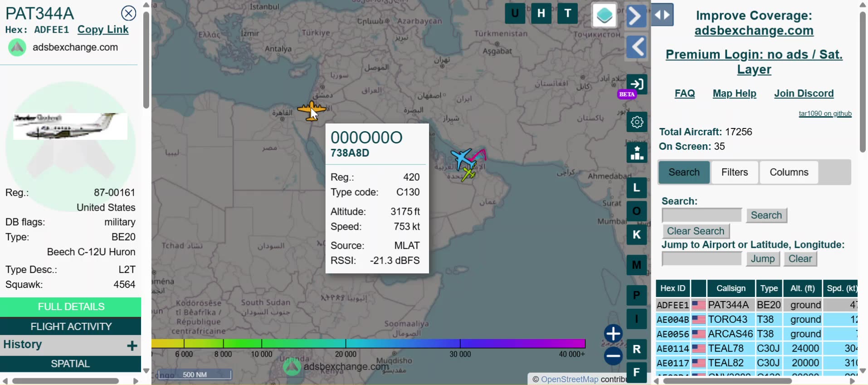Click the aircraft table horizontal scrollbar
The image size is (868, 385).
727,381
